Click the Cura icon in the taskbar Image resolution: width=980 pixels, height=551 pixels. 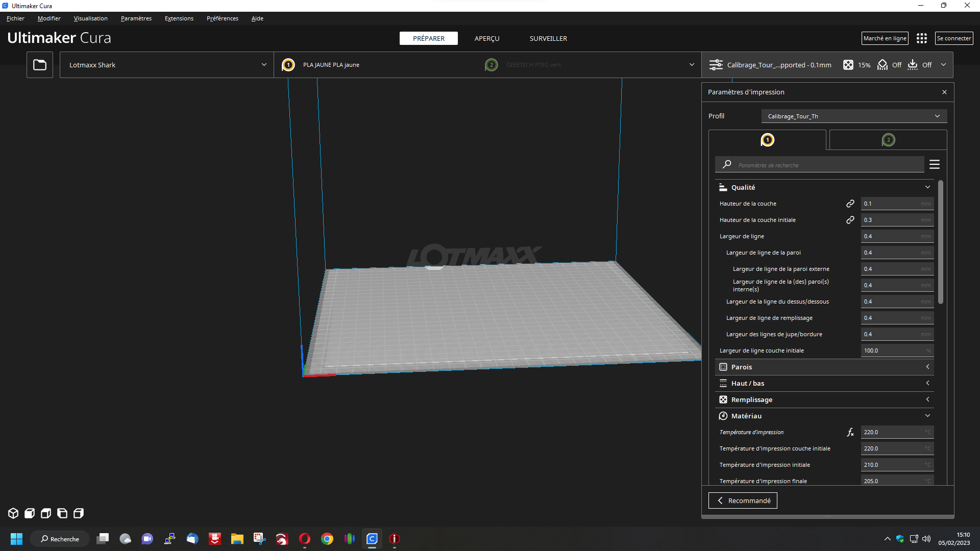[372, 539]
